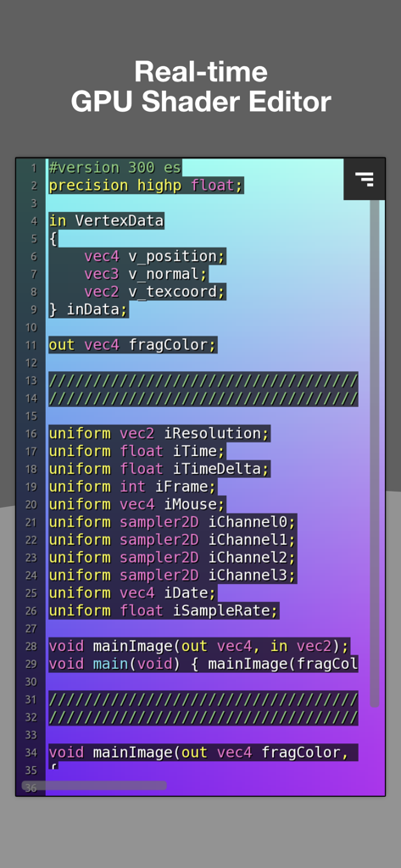Place cursor on 'vec2 v_texcoord;'
Screen dimensions: 401x868
[x=154, y=292]
